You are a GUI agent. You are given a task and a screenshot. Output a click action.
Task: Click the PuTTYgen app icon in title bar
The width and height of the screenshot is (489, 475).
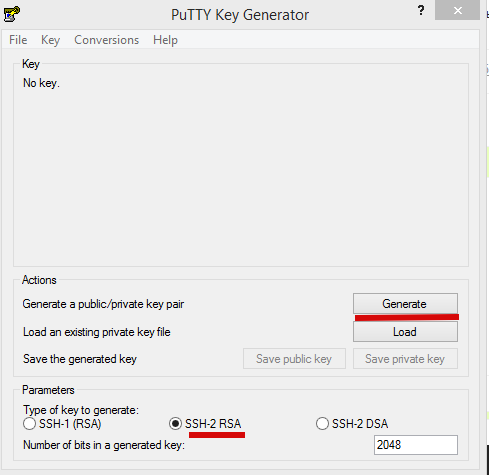11,14
